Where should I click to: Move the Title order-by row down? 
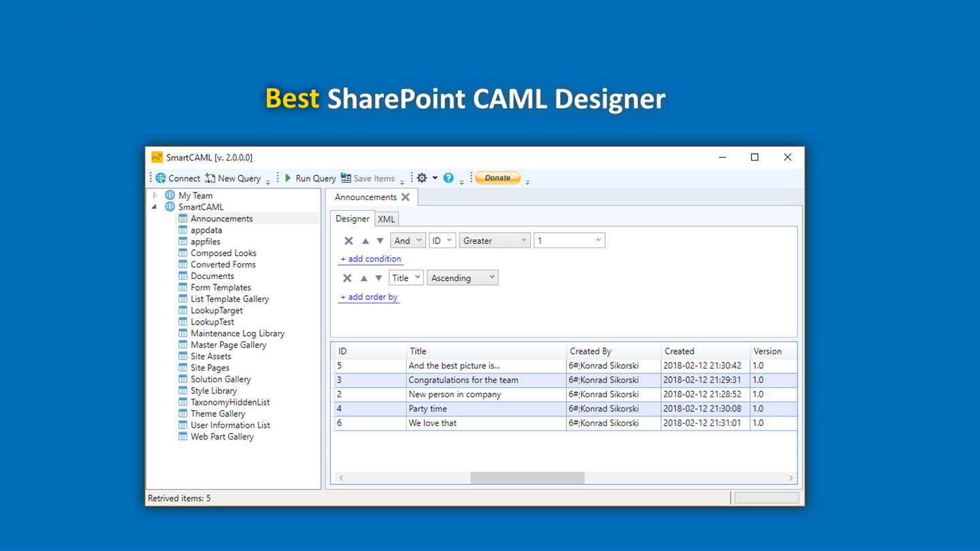379,278
